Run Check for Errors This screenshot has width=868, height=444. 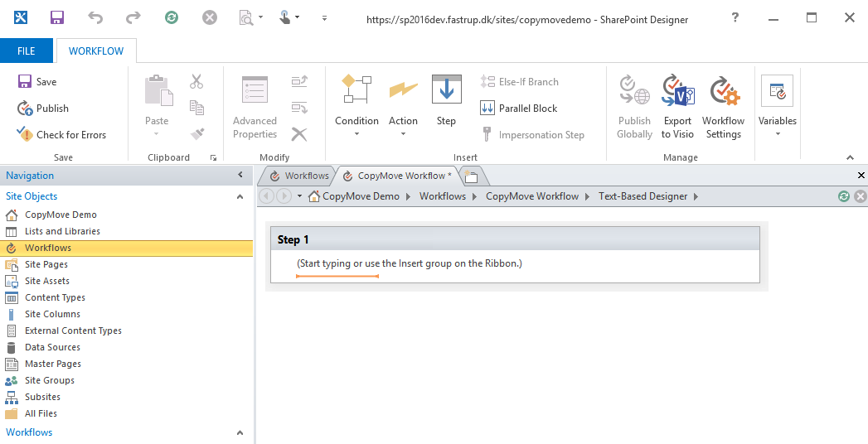[61, 135]
